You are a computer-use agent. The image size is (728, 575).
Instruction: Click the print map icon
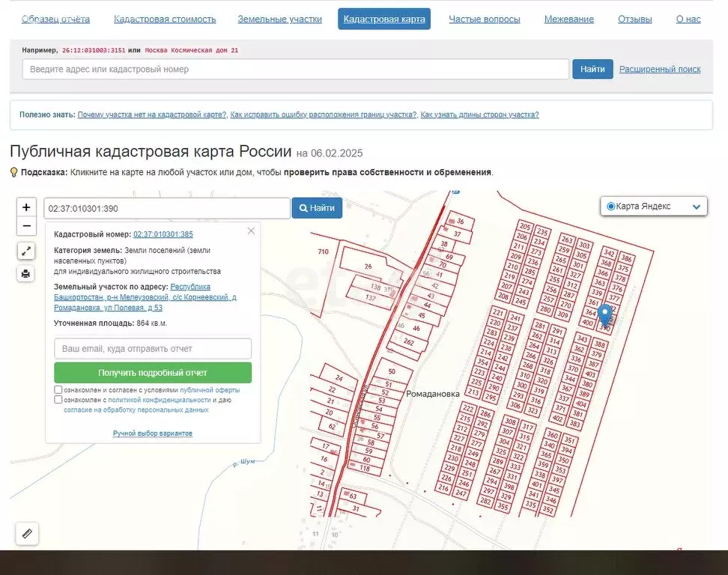[26, 273]
